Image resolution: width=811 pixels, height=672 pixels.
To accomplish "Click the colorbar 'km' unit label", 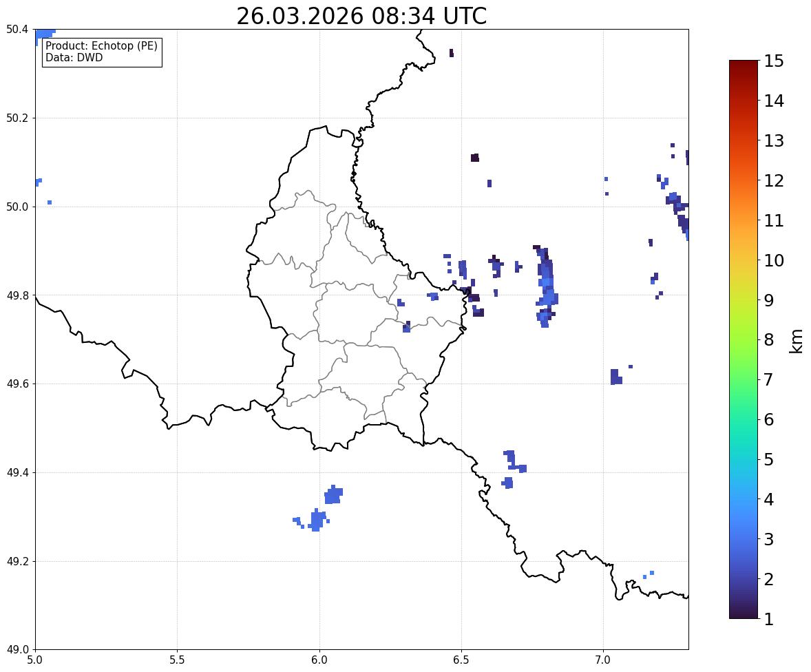I will (797, 341).
